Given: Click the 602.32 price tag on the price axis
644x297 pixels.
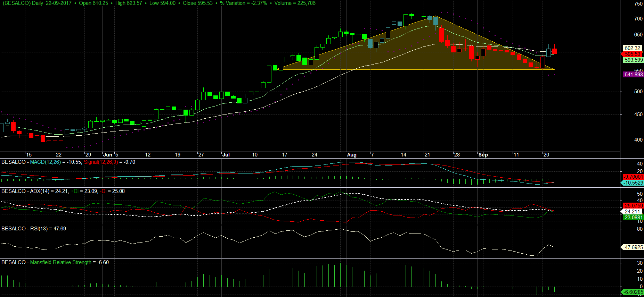Looking at the screenshot, I should click(632, 48).
